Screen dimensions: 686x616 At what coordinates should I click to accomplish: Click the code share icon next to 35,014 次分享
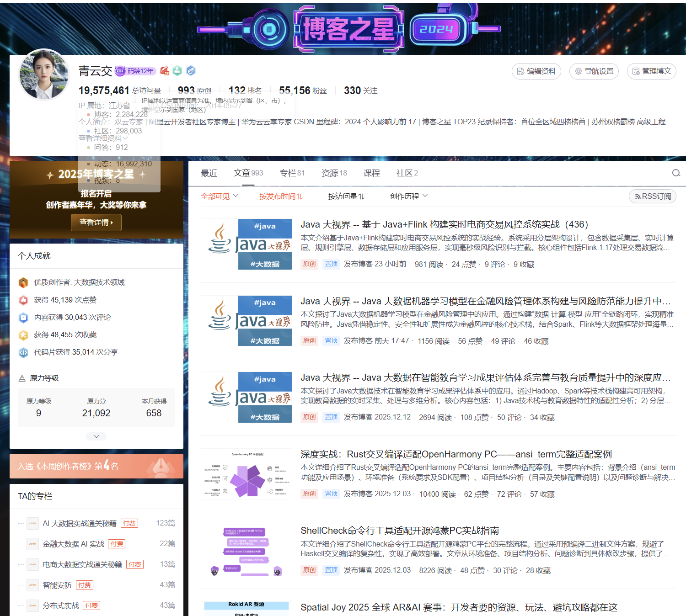click(23, 352)
